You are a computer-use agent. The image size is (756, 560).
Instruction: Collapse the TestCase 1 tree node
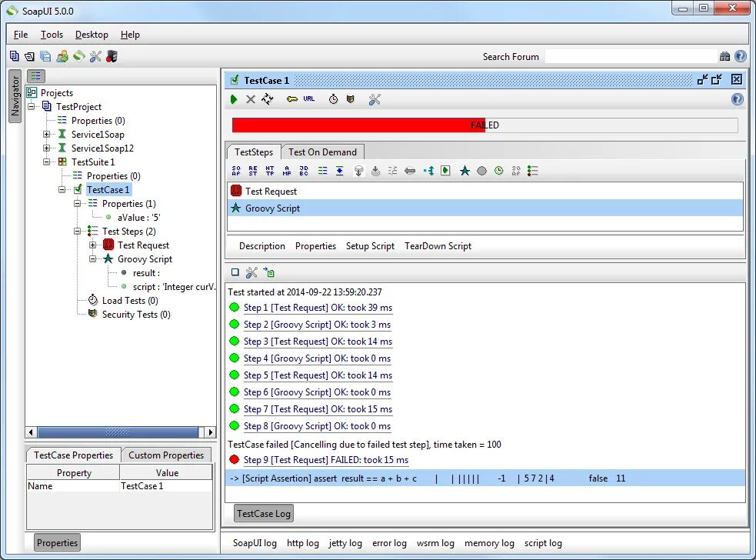(x=62, y=189)
